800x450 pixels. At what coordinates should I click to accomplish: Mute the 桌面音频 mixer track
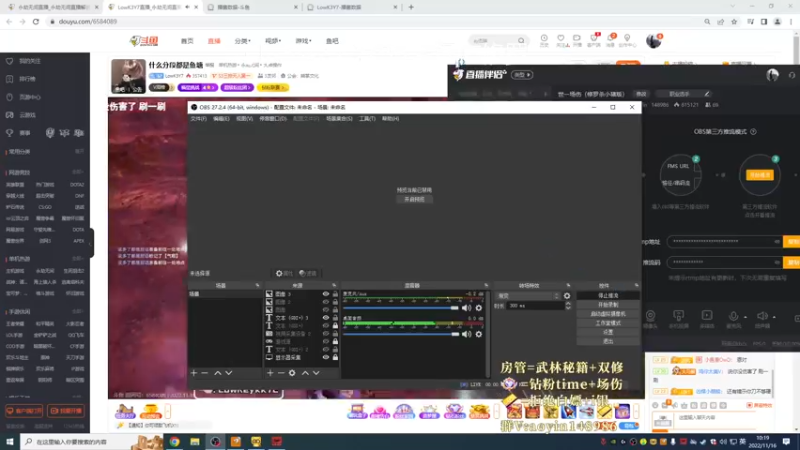point(466,334)
